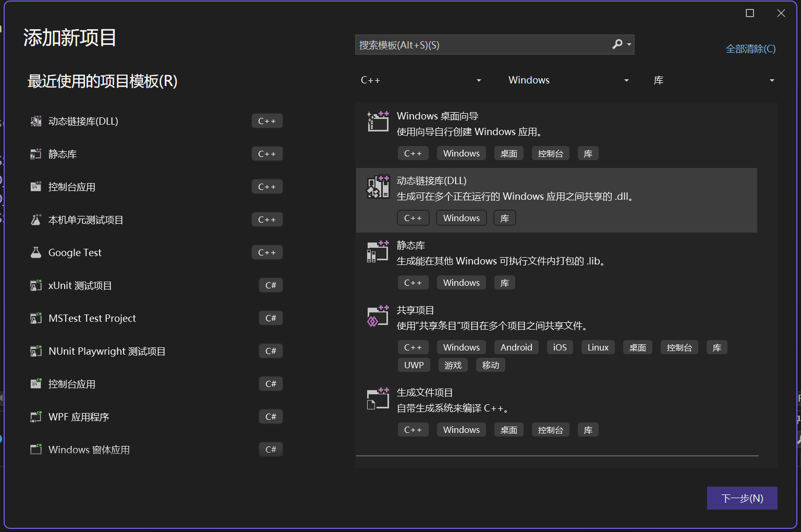Click the 生成文件项目 template icon
This screenshot has width=801, height=532.
pyautogui.click(x=378, y=398)
